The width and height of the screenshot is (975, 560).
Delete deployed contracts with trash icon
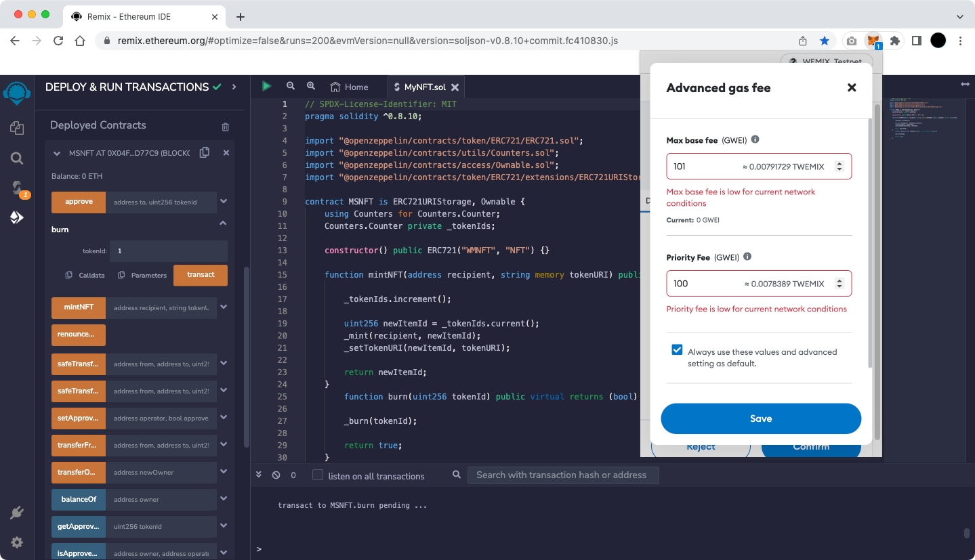pos(226,127)
